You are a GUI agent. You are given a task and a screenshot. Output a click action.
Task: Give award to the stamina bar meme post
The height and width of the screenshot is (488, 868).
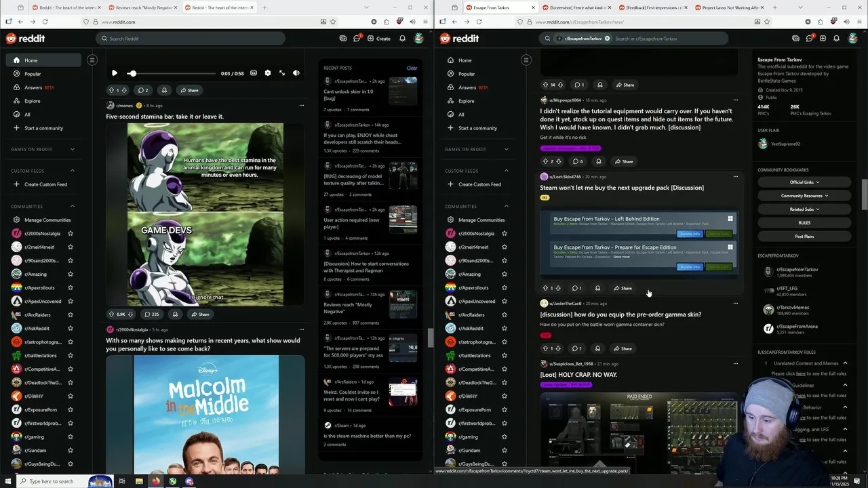pos(175,314)
